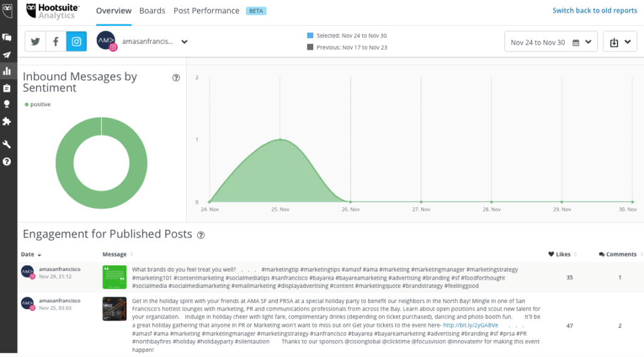Click 'Selected: Nov 24 to Nov 30' text
This screenshot has width=644, height=357.
(x=352, y=36)
